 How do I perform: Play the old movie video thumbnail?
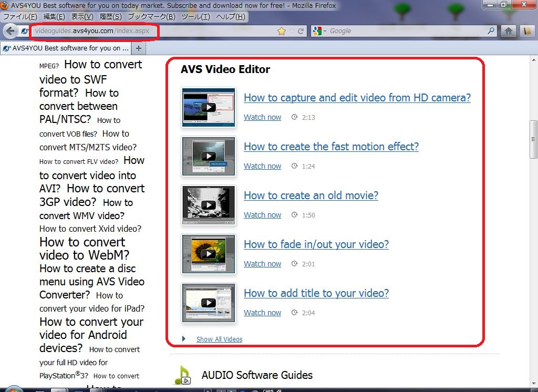(208, 205)
